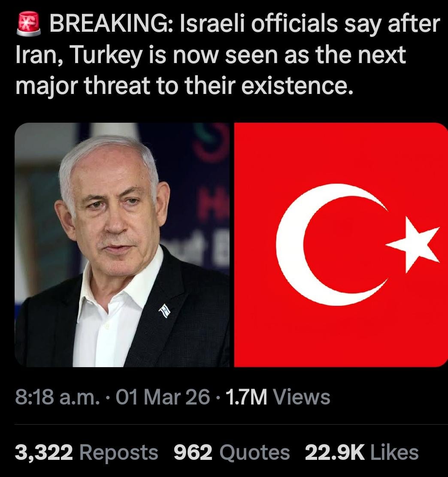Click the Quotes label
The width and height of the screenshot is (448, 477).
coord(255,453)
